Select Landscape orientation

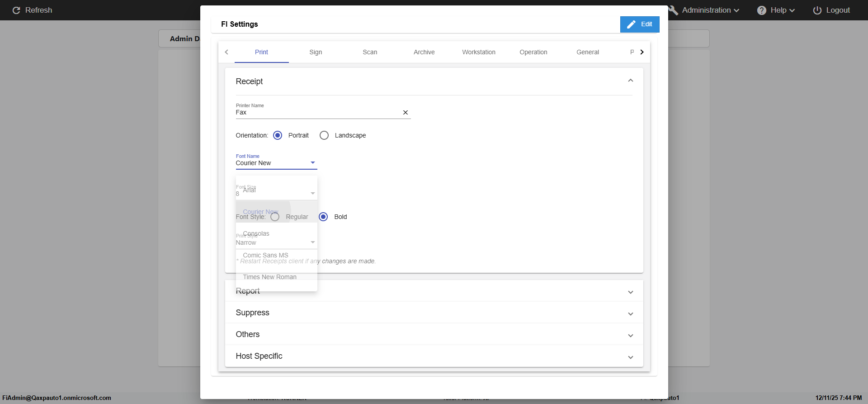click(x=324, y=135)
